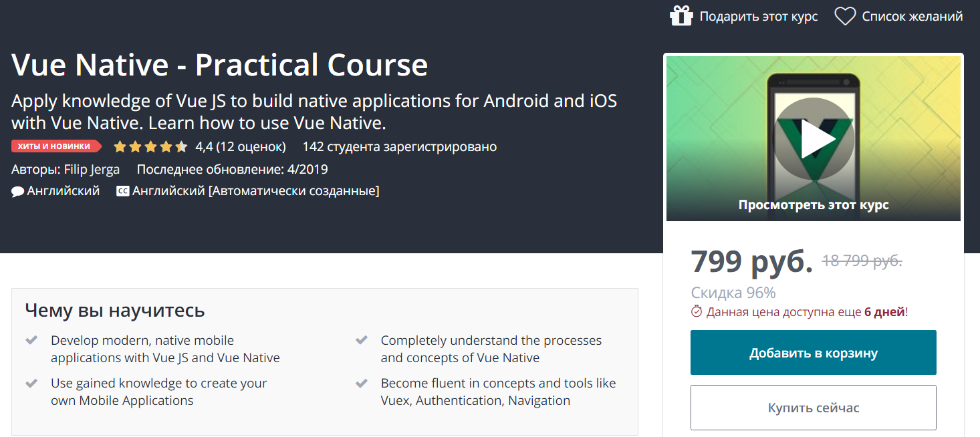This screenshot has height=437, width=980.
Task: Click the 'хиты и новинки' badge
Action: (55, 146)
